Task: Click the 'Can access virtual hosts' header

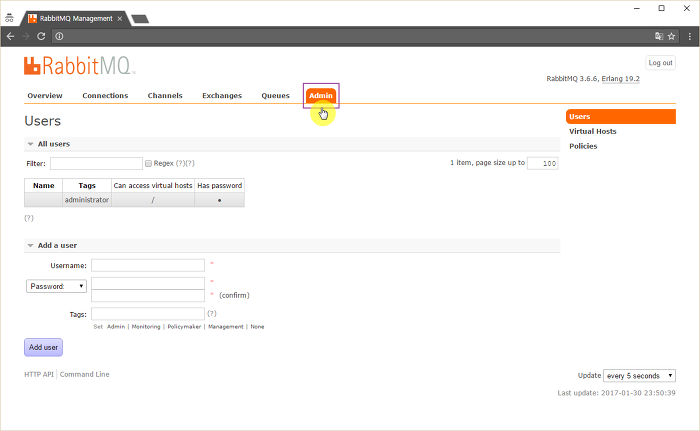Action: [153, 185]
